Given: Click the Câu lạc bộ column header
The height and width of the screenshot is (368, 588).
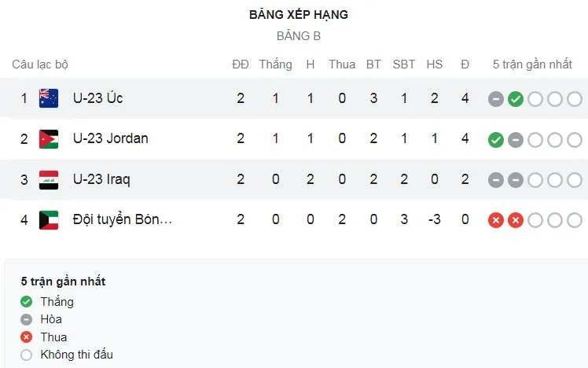Looking at the screenshot, I should coord(40,64).
